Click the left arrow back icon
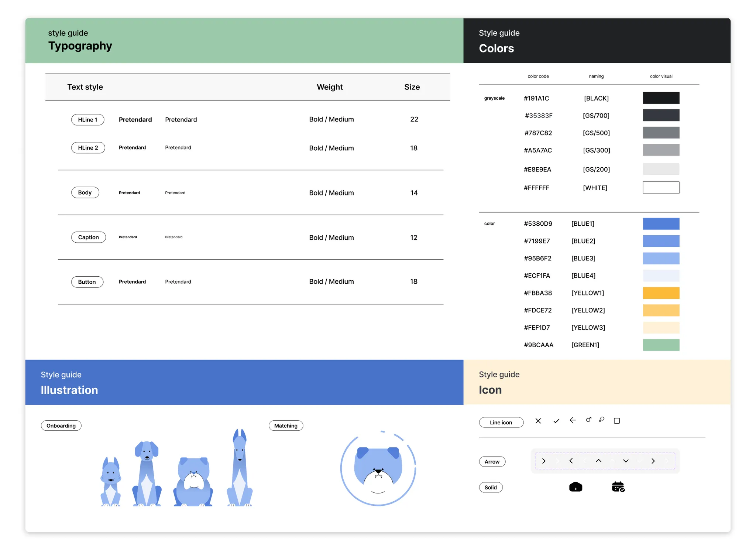756x550 pixels. pos(573,420)
